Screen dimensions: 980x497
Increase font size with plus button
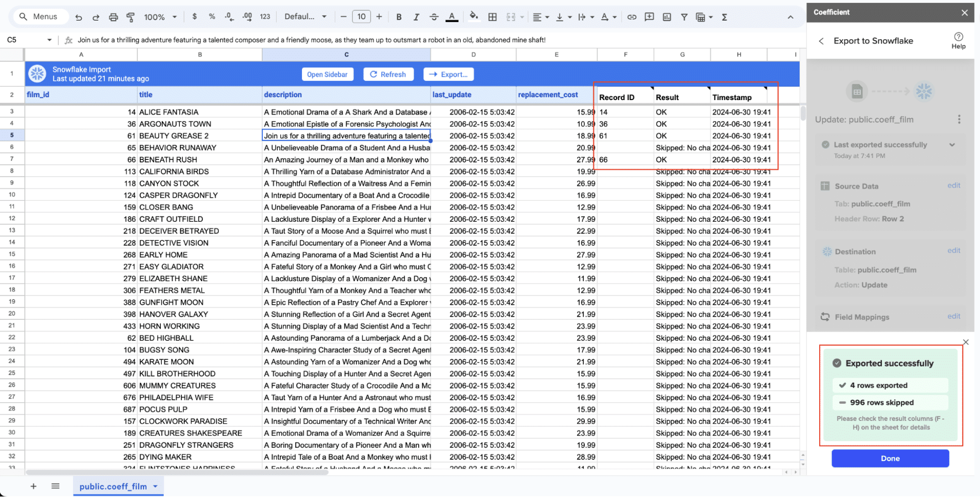tap(379, 17)
